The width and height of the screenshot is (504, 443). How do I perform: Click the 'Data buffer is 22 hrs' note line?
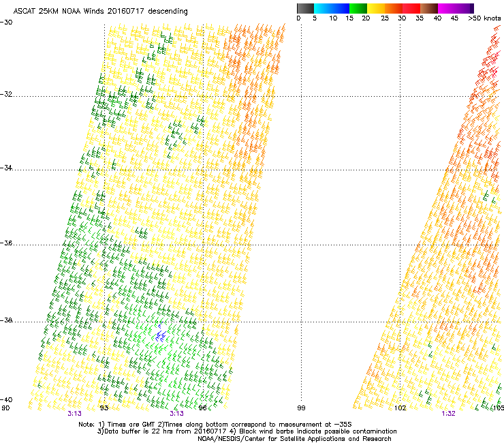(x=247, y=431)
